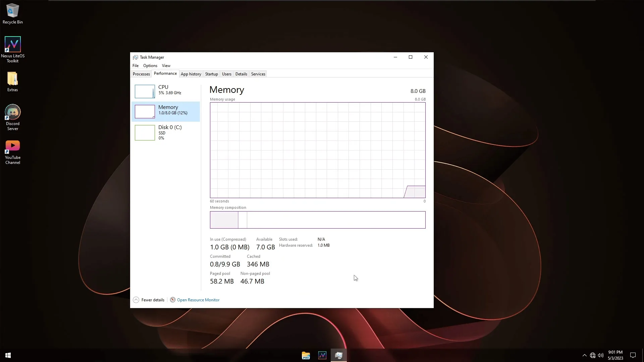644x362 pixels.
Task: Show hidden system tray icons
Action: tap(584, 355)
